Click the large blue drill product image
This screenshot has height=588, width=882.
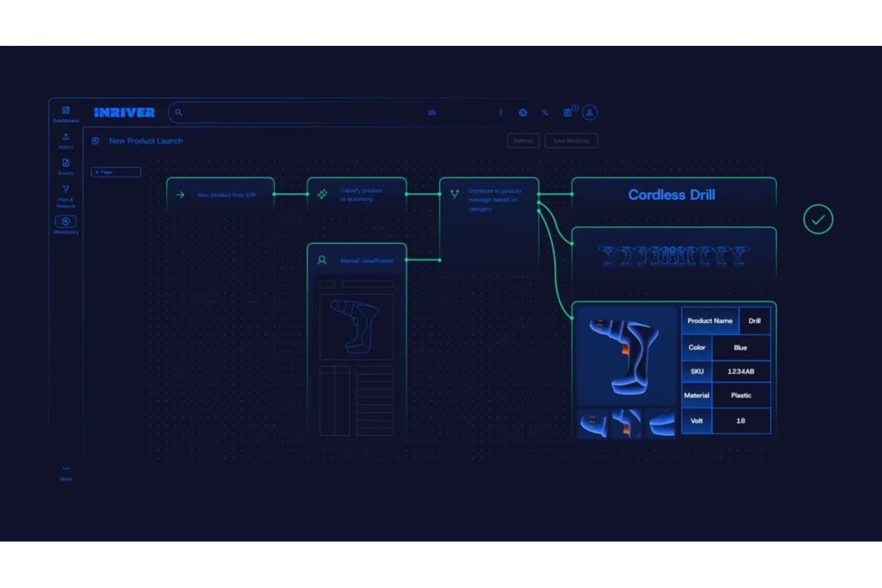[626, 356]
